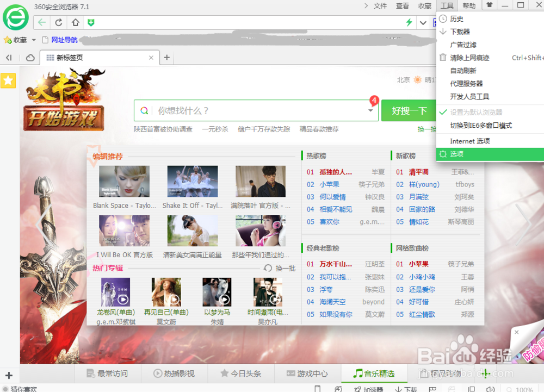Screen dimensions: 544x392
Task: Click the yellow star sidebar icon
Action: 8,81
